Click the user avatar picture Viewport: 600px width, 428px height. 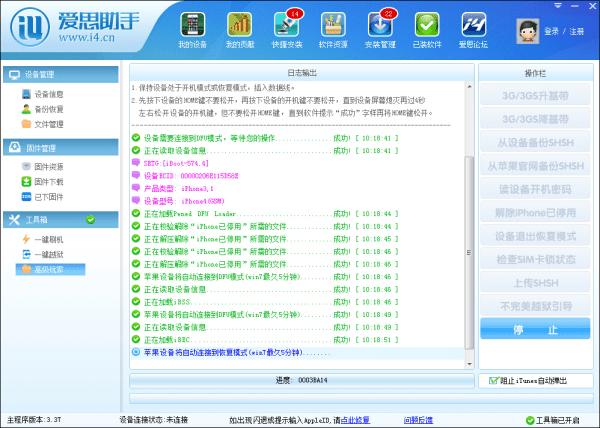[528, 31]
